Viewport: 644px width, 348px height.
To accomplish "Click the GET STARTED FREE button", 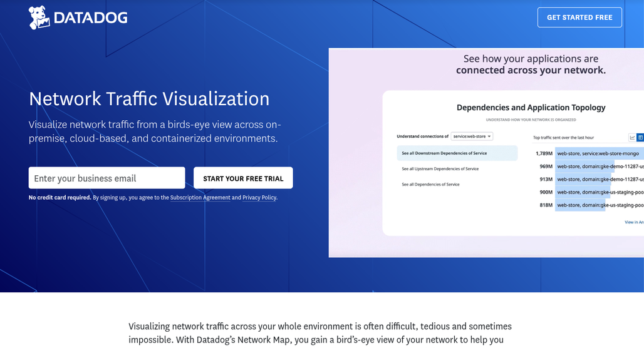I will pyautogui.click(x=579, y=18).
